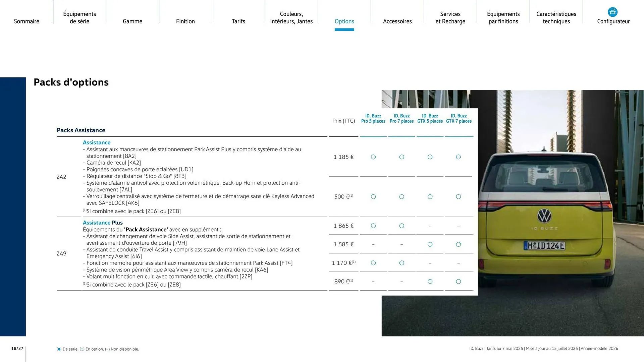Open Équipements par finitions
The image size is (644, 362).
(503, 17)
